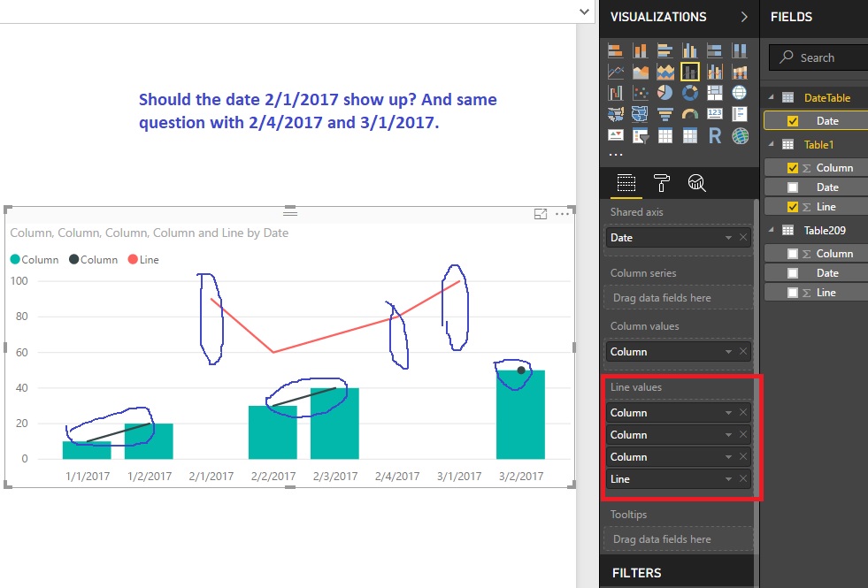Remove Line from Line values

click(743, 479)
